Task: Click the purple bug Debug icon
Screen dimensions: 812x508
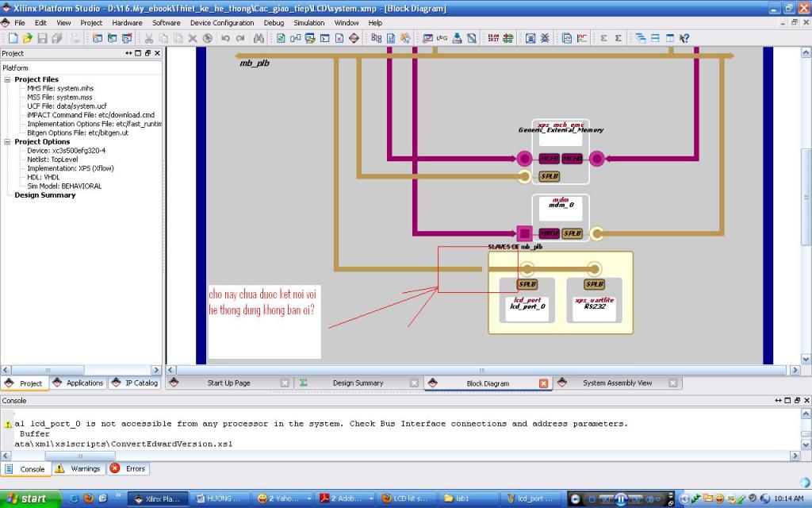Action: point(546,38)
